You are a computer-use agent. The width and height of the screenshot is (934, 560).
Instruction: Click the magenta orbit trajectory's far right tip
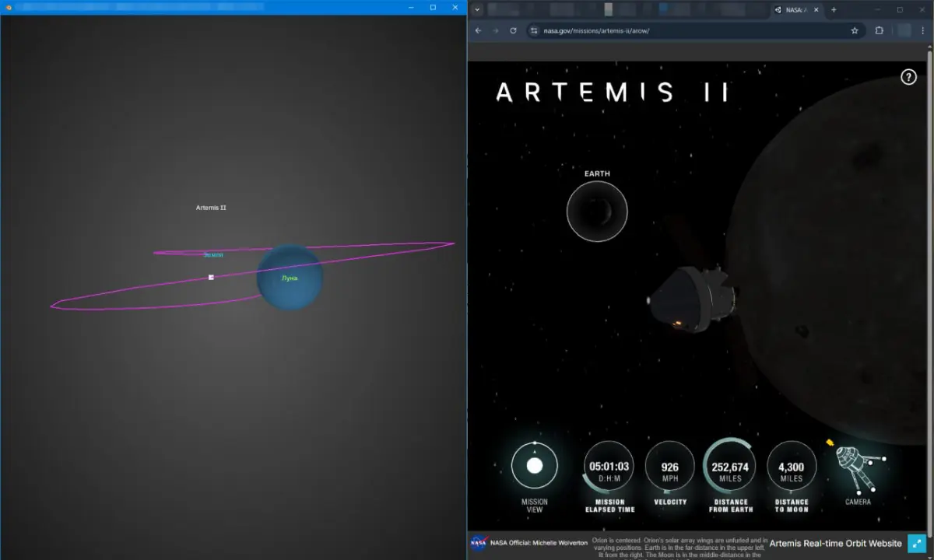point(452,243)
